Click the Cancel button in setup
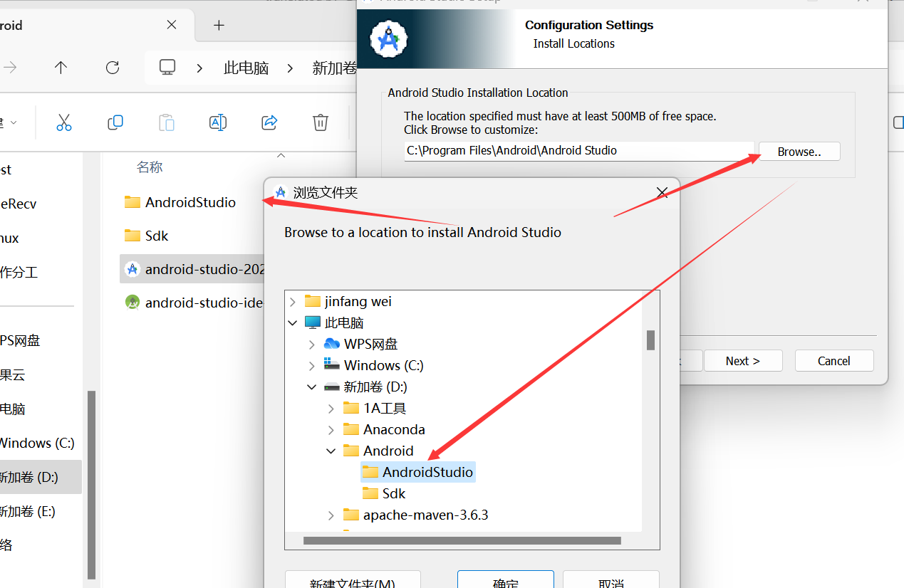904x588 pixels. 834,361
